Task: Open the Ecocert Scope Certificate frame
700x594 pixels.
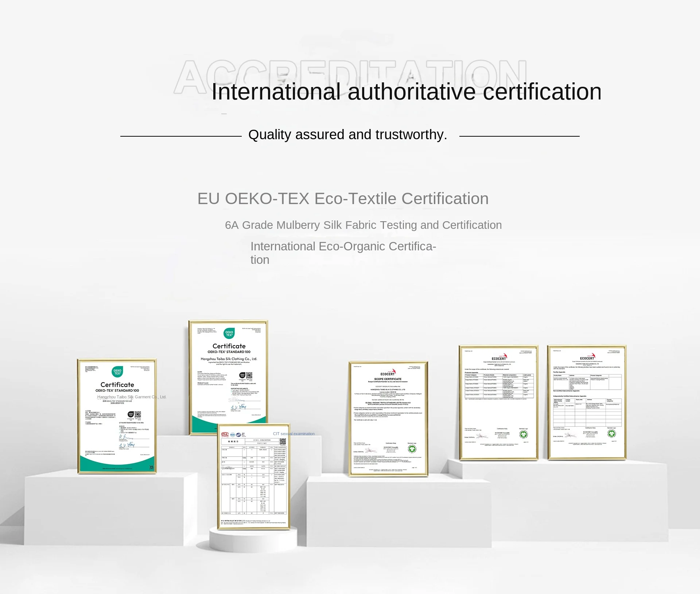Action: (x=388, y=419)
